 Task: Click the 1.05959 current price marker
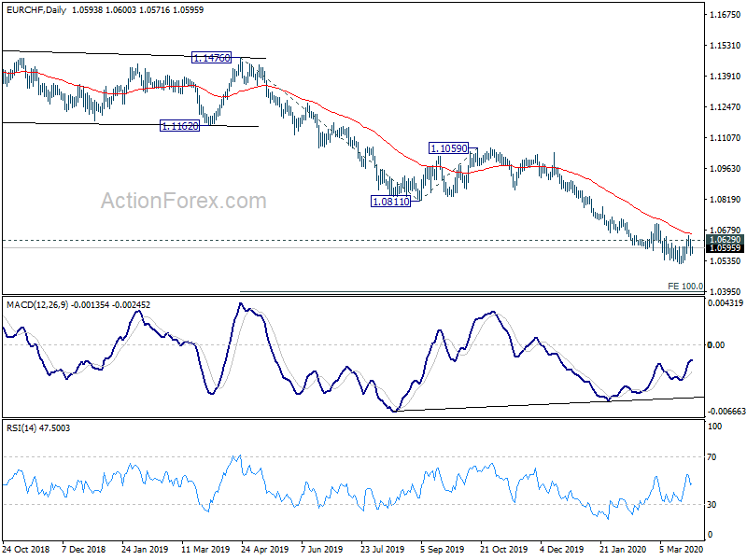(725, 248)
